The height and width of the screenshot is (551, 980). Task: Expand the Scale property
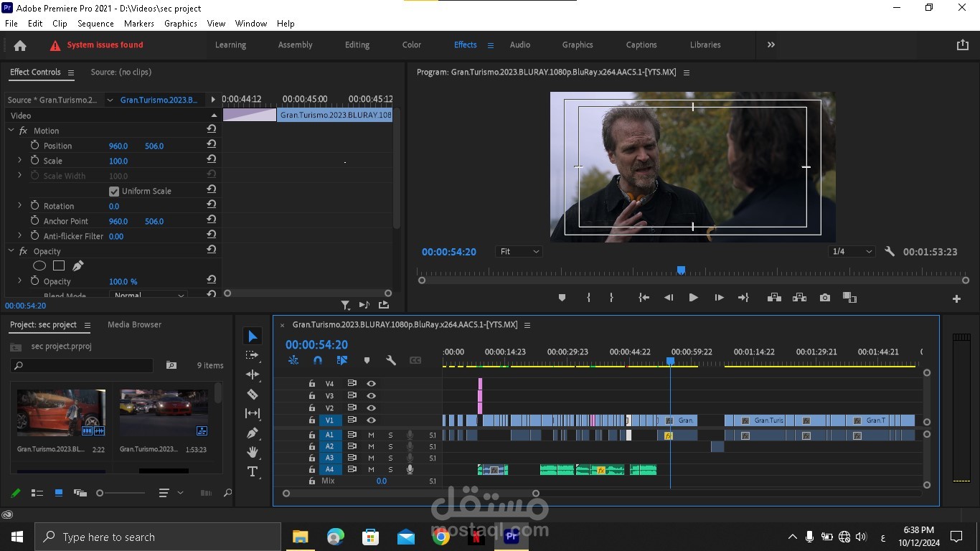[19, 161]
